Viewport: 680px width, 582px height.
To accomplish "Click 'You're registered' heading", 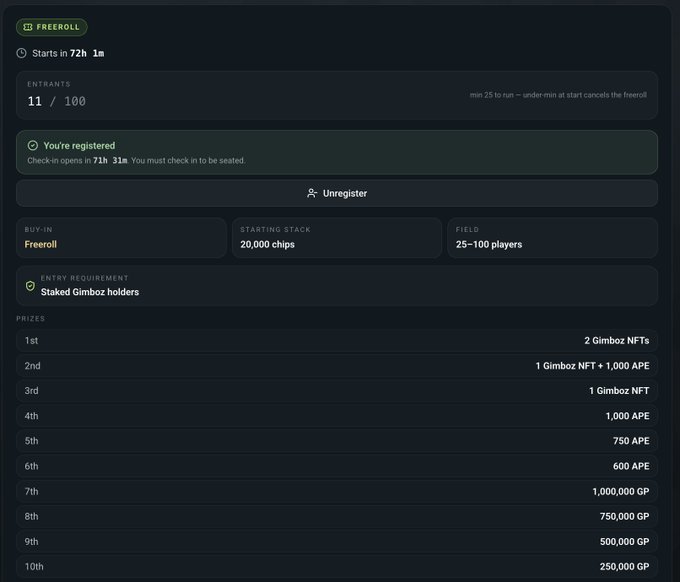I will click(x=79, y=146).
